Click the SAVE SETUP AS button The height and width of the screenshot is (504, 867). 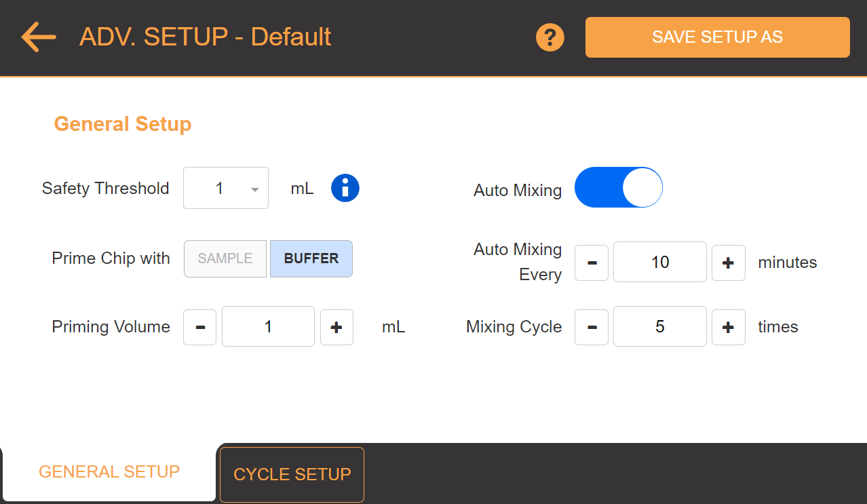717,37
